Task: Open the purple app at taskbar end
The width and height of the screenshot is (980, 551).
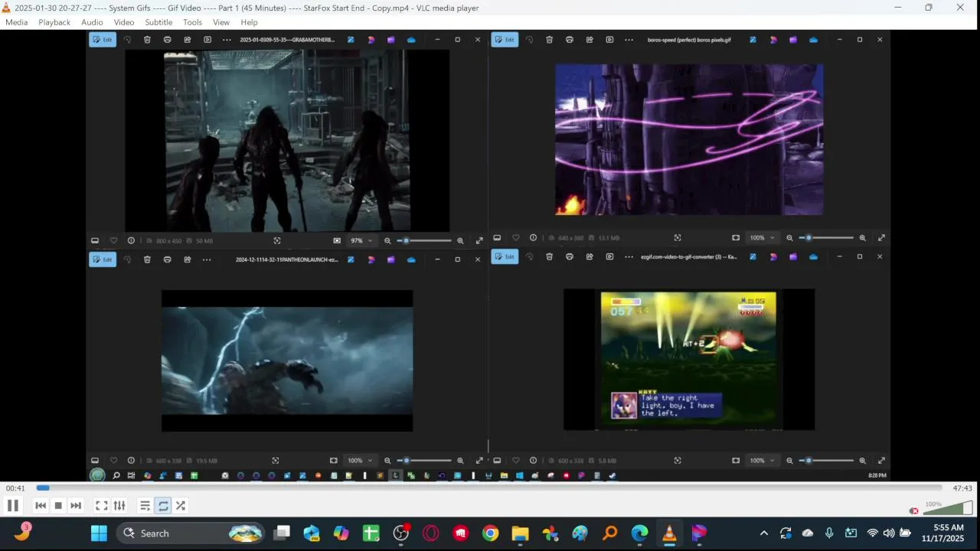Action: pyautogui.click(x=700, y=533)
